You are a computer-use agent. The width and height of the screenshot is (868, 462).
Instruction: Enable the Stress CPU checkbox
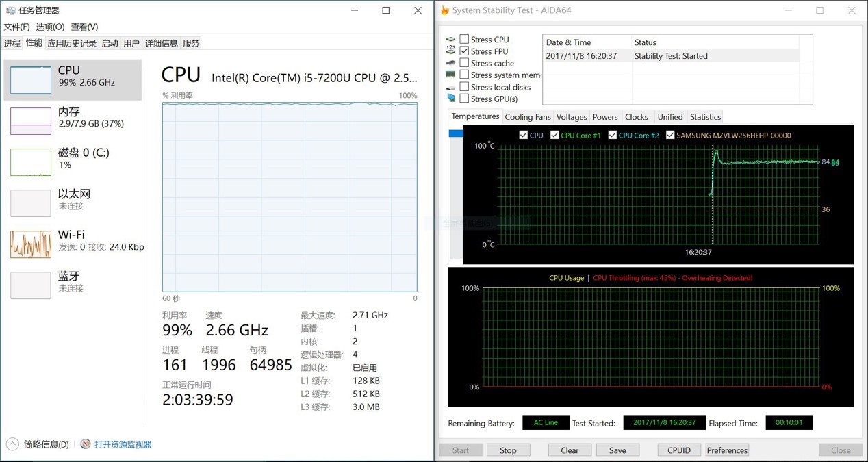click(464, 39)
